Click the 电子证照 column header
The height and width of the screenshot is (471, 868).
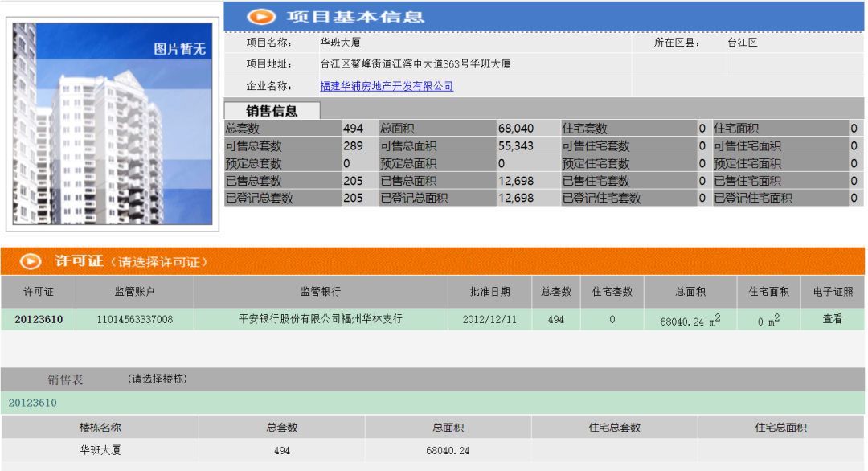click(833, 292)
